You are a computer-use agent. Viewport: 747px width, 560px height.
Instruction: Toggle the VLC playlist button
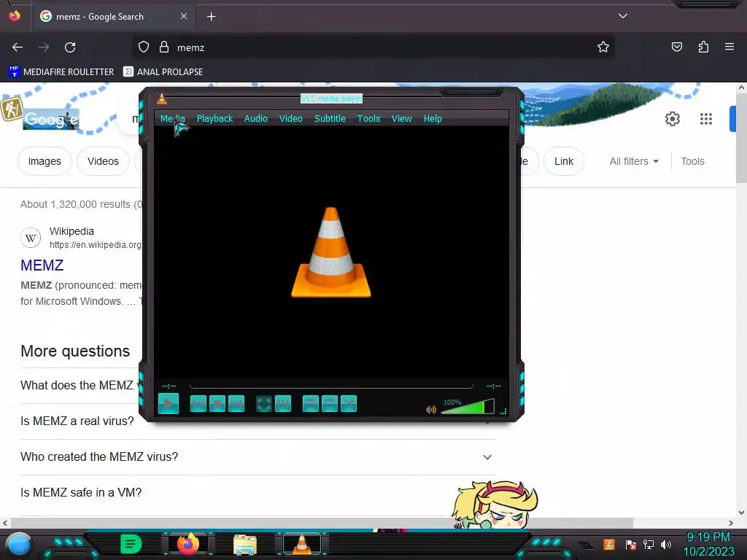coord(311,404)
